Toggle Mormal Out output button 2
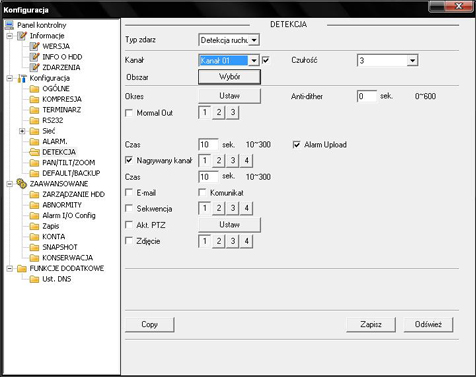Screen dimensions: 476x377 click(219, 113)
